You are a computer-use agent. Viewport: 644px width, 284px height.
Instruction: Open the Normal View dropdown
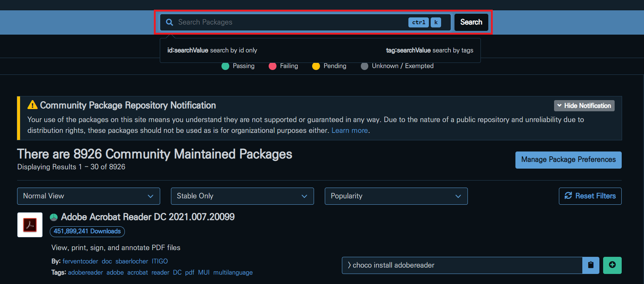click(x=88, y=196)
